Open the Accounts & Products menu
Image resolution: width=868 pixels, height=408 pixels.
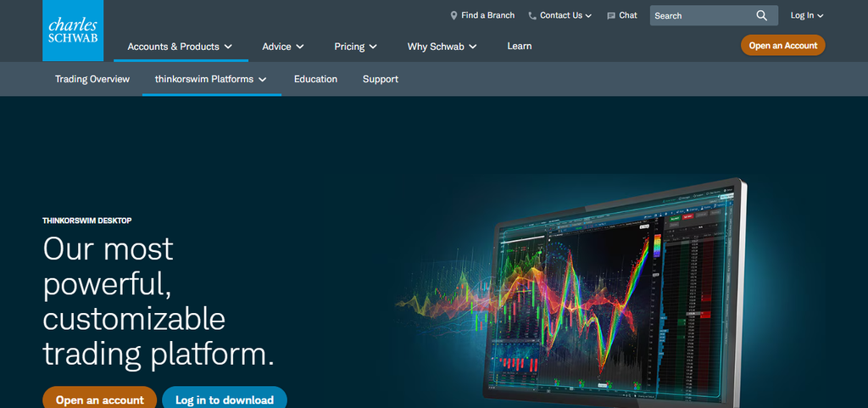click(180, 47)
